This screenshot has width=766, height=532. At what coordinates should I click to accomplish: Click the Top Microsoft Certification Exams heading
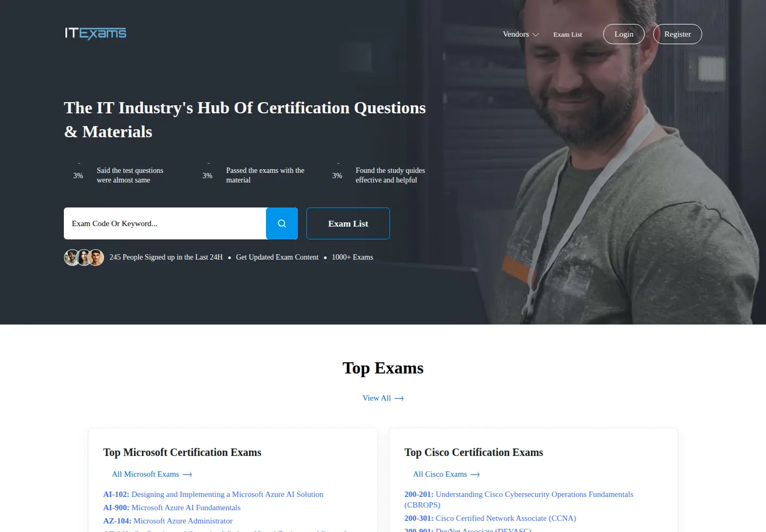(x=182, y=452)
